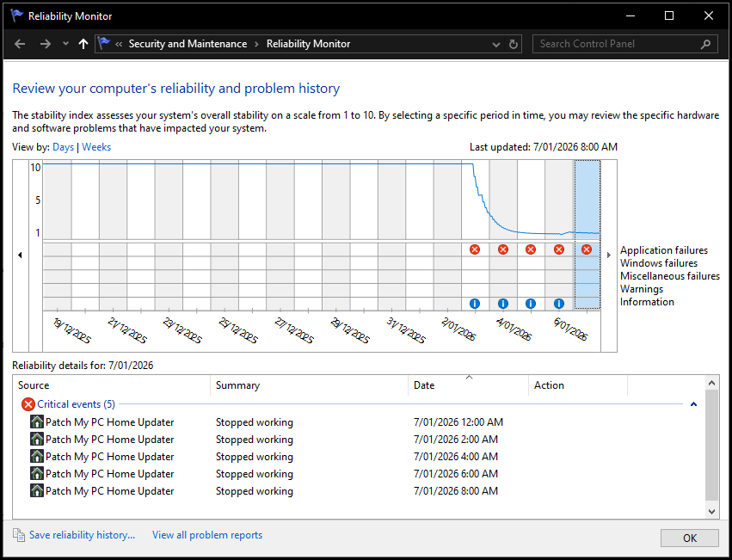Select the 8:00 AM Patch My PC event
The image size is (732, 560).
[109, 491]
